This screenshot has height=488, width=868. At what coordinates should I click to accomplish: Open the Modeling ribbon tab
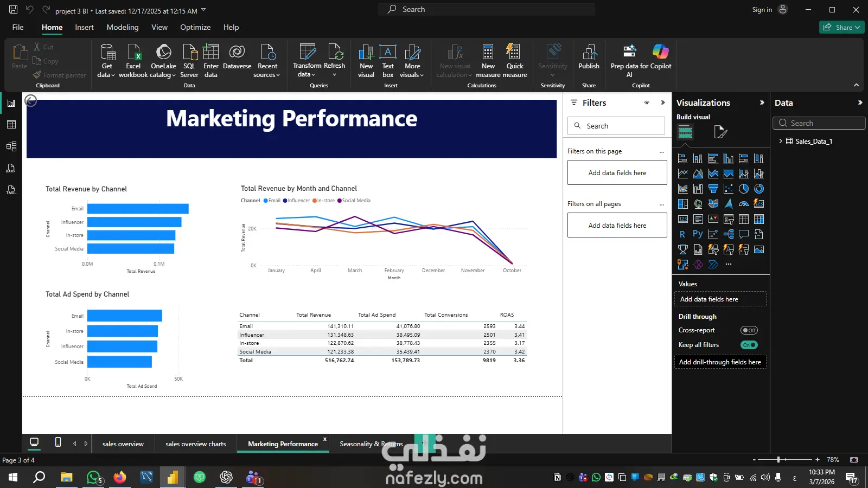click(123, 27)
